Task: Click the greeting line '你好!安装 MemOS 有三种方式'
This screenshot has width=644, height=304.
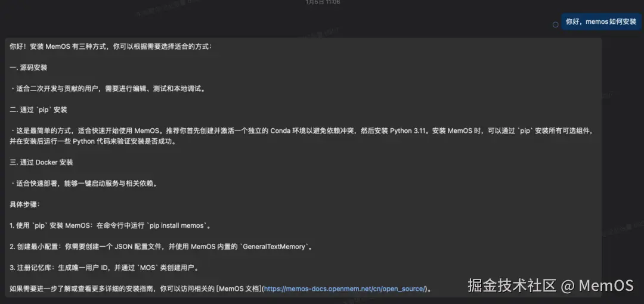Action: click(x=110, y=46)
